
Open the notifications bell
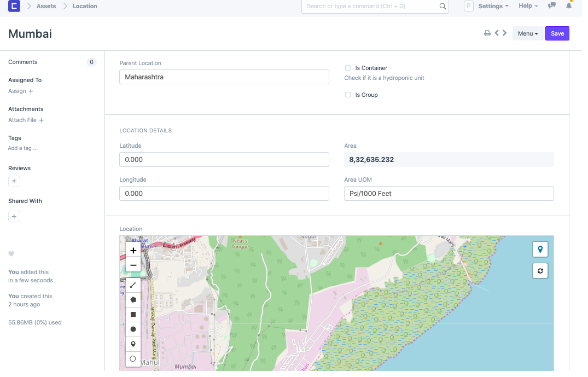(569, 6)
